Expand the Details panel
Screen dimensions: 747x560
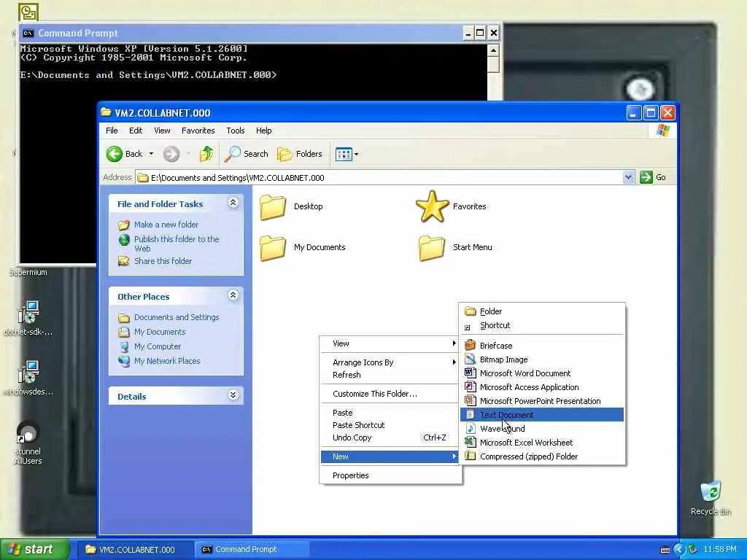coord(233,395)
